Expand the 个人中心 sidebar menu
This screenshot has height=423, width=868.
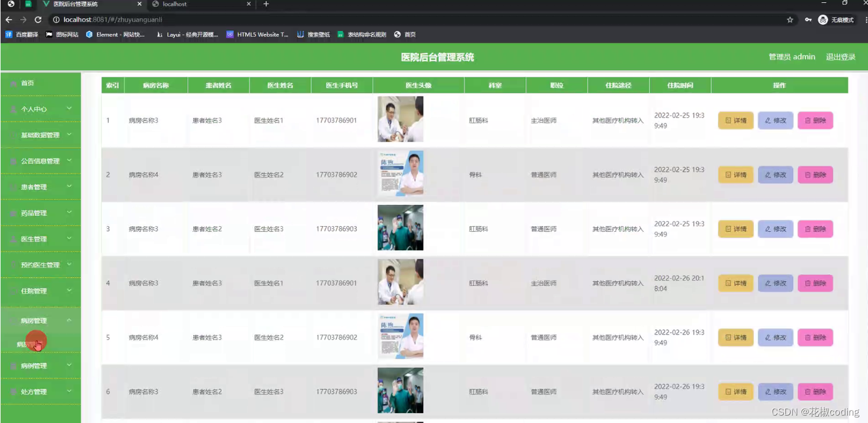tap(41, 109)
